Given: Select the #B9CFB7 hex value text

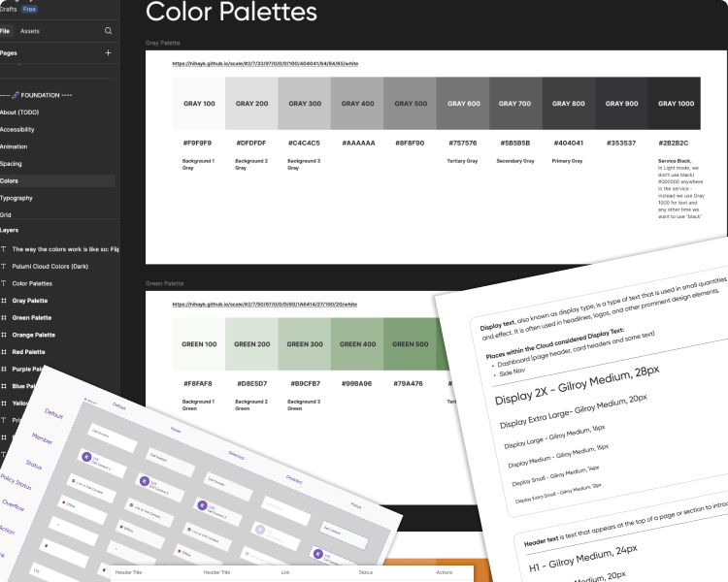Looking at the screenshot, I should click(x=305, y=384).
